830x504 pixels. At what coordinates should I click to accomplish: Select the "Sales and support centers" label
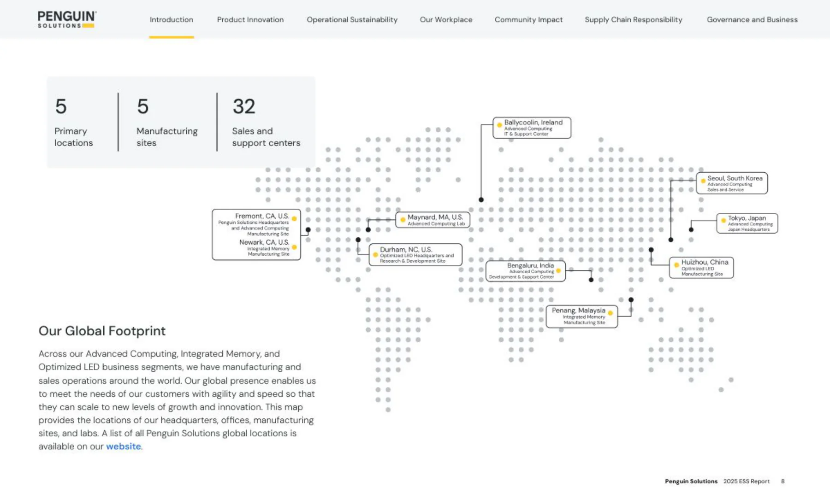(x=266, y=137)
